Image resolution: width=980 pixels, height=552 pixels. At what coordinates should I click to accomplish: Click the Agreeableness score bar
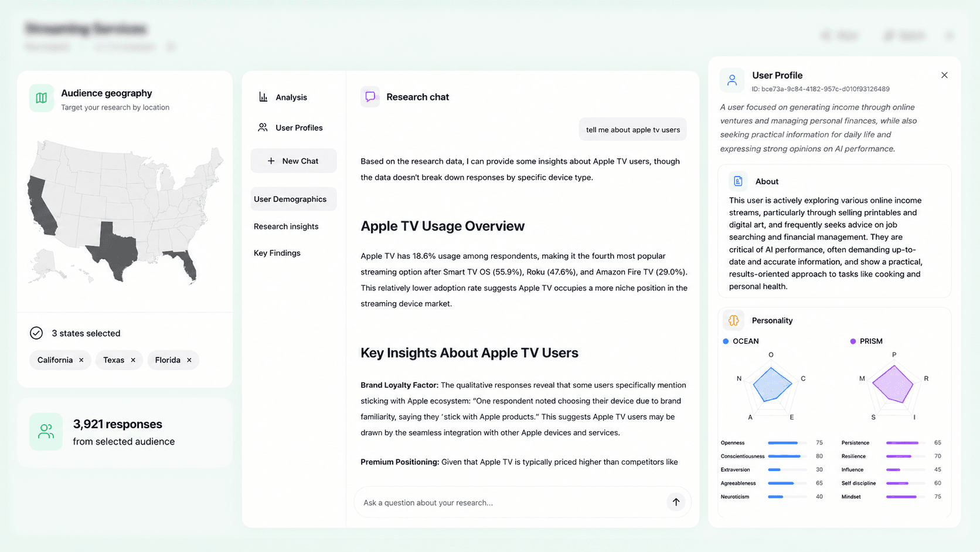(x=787, y=483)
